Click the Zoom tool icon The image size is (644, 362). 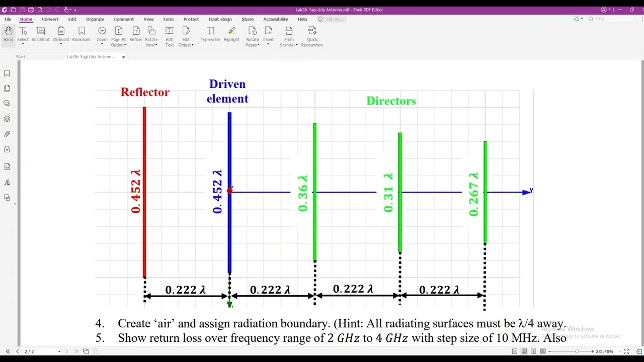(x=102, y=31)
